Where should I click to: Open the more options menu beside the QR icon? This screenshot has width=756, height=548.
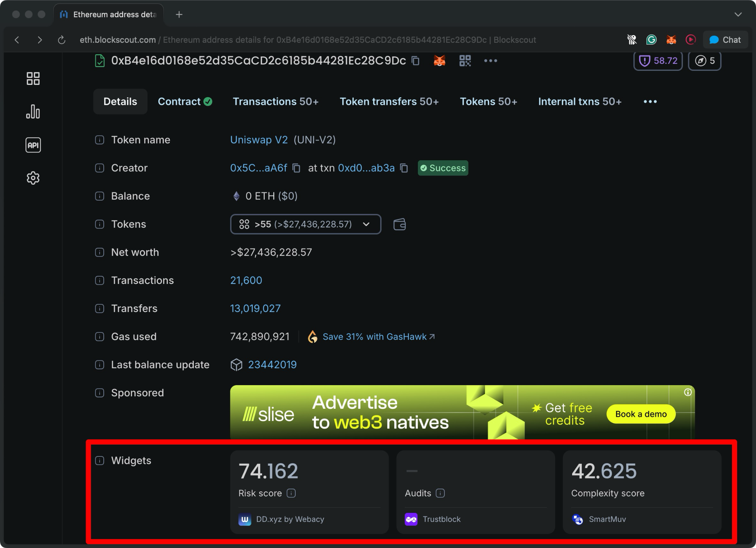[x=491, y=61]
